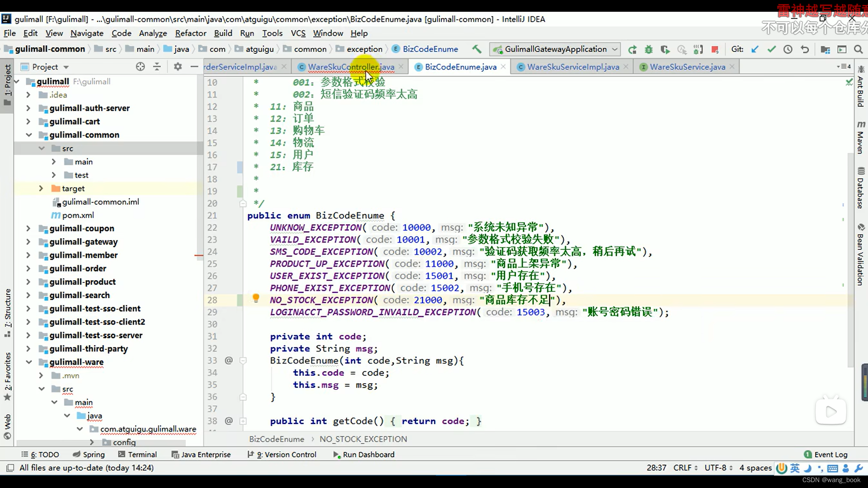Viewport: 868px width, 488px height.
Task: Click Git update project arrow
Action: point(755,49)
